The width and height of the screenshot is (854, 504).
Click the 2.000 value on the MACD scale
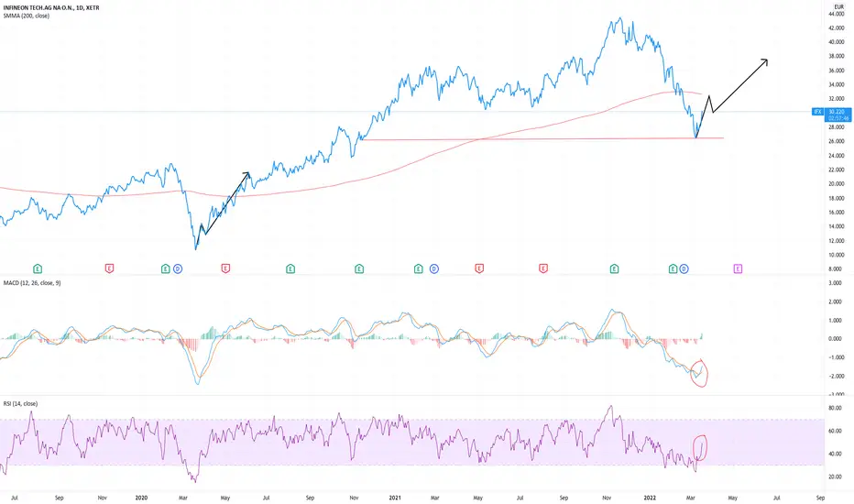click(835, 301)
